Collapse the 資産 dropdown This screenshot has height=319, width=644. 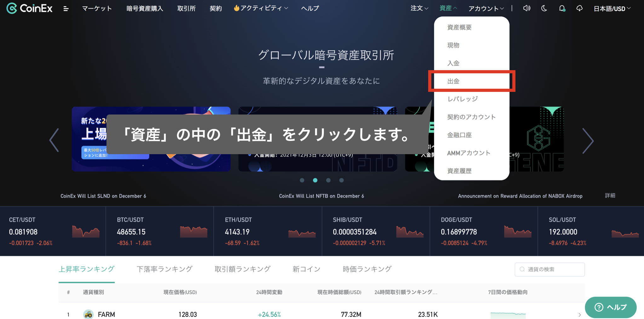point(448,8)
